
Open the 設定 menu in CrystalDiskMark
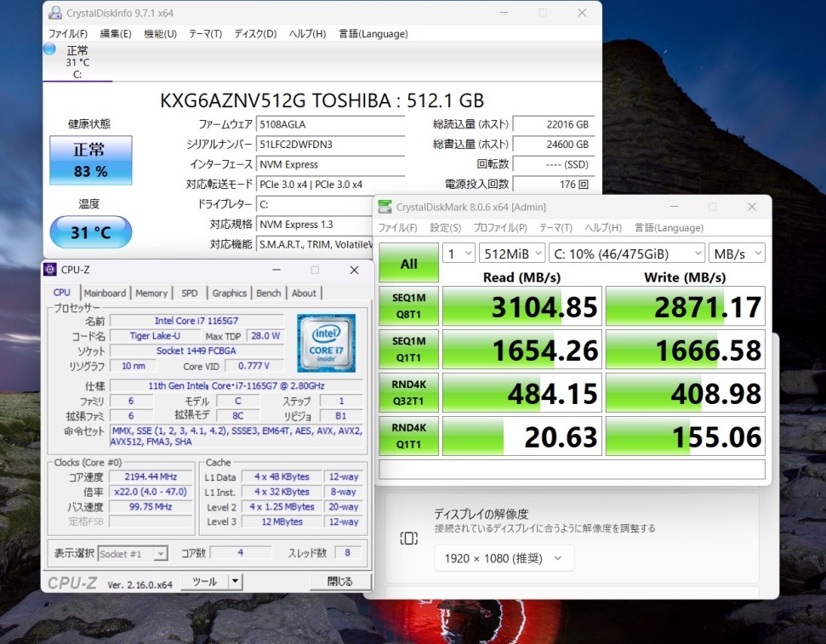click(x=443, y=228)
